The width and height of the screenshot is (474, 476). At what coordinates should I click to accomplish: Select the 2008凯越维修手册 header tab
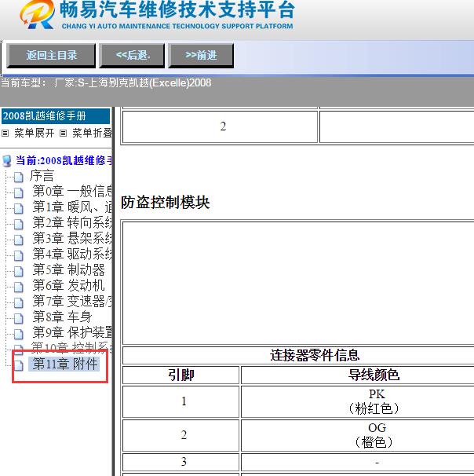56,116
